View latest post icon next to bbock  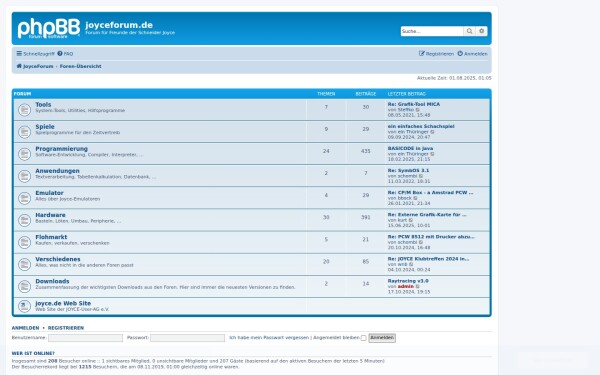pyautogui.click(x=416, y=198)
